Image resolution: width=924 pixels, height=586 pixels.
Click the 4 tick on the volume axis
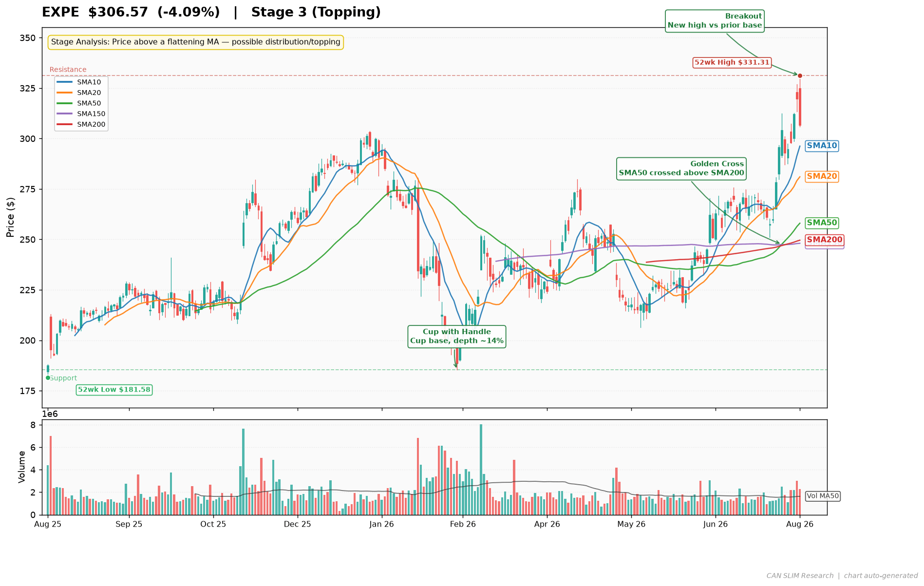pos(33,470)
